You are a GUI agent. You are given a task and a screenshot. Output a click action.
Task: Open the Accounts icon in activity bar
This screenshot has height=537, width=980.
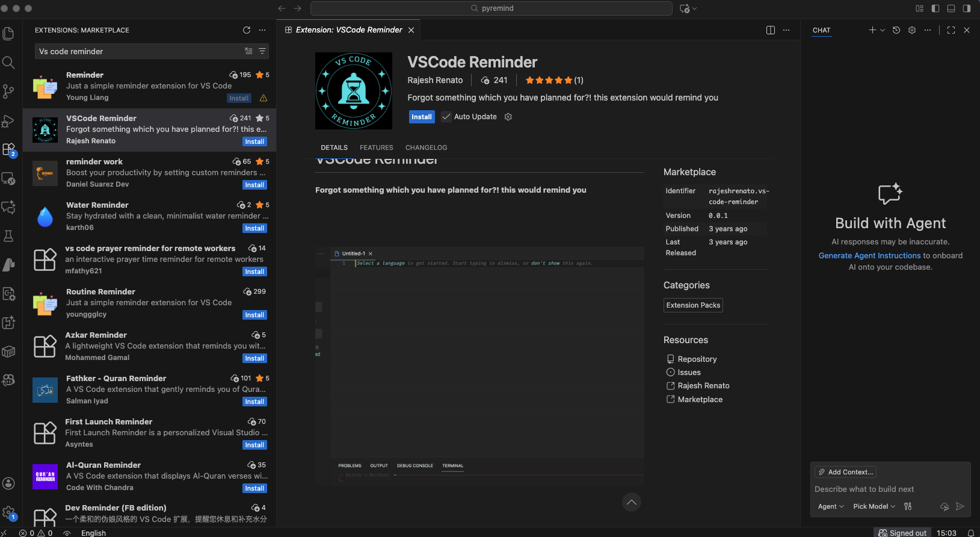coord(8,483)
